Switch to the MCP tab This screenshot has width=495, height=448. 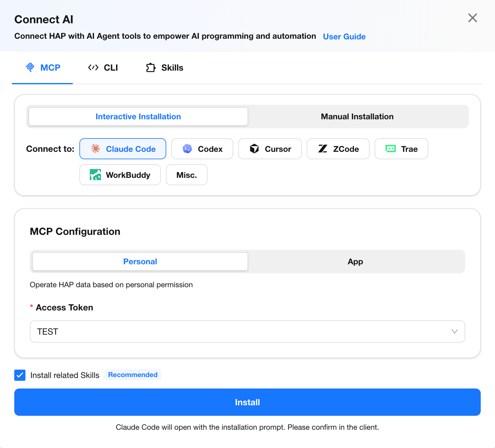42,68
